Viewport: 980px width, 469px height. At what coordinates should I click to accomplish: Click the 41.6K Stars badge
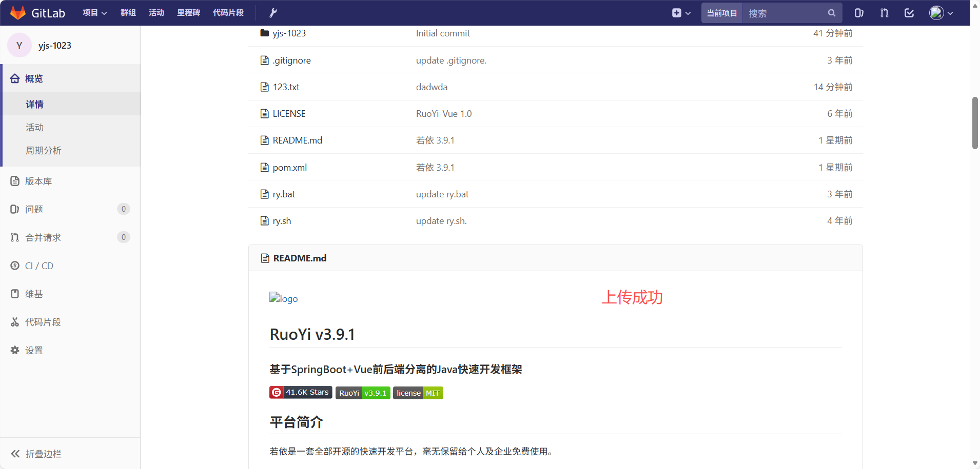point(301,392)
